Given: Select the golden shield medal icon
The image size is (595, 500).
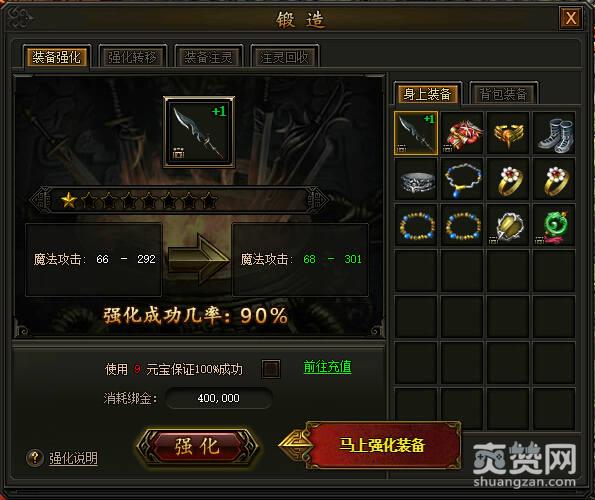Looking at the screenshot, I should [508, 225].
